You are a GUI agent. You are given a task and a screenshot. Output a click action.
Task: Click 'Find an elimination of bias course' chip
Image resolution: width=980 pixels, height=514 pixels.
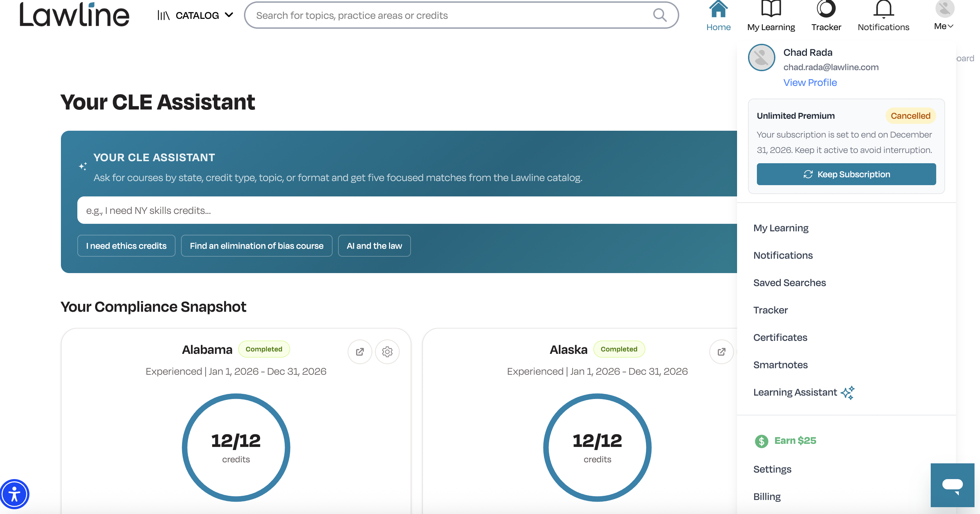(256, 246)
